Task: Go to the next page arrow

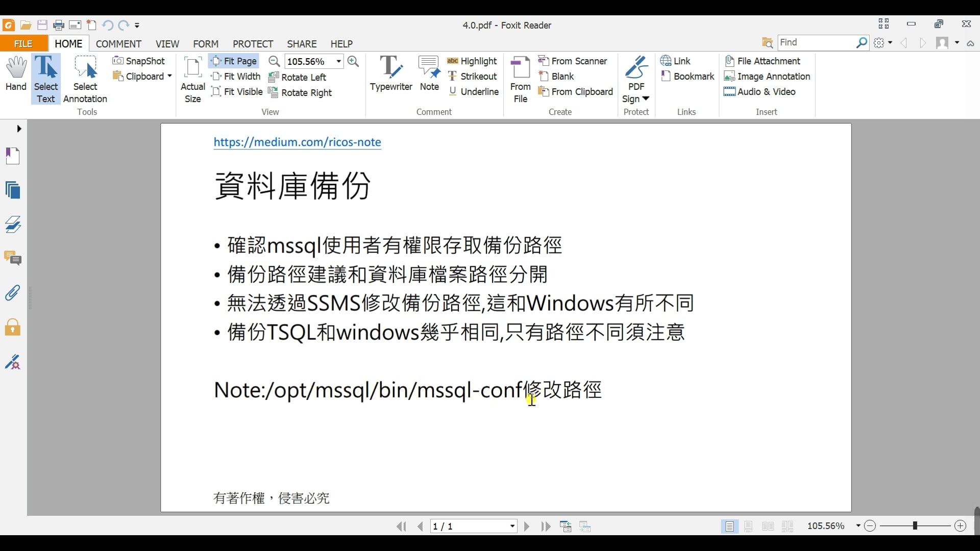Action: tap(527, 527)
